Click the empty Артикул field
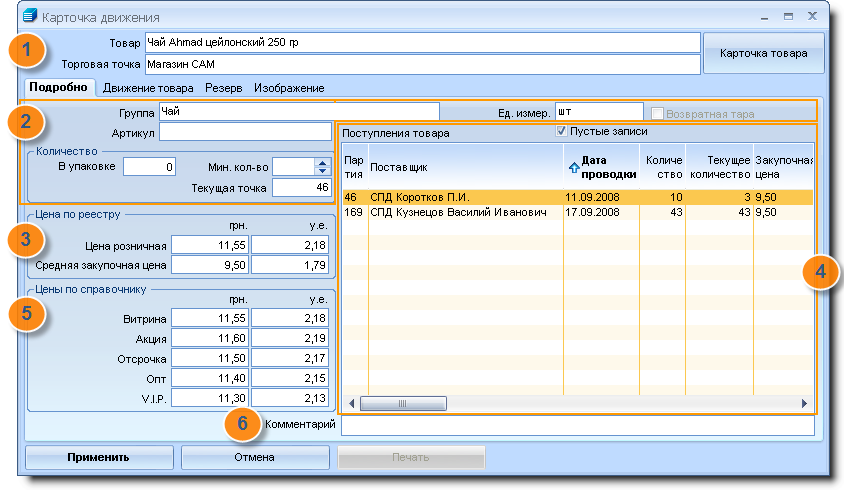 click(x=245, y=132)
